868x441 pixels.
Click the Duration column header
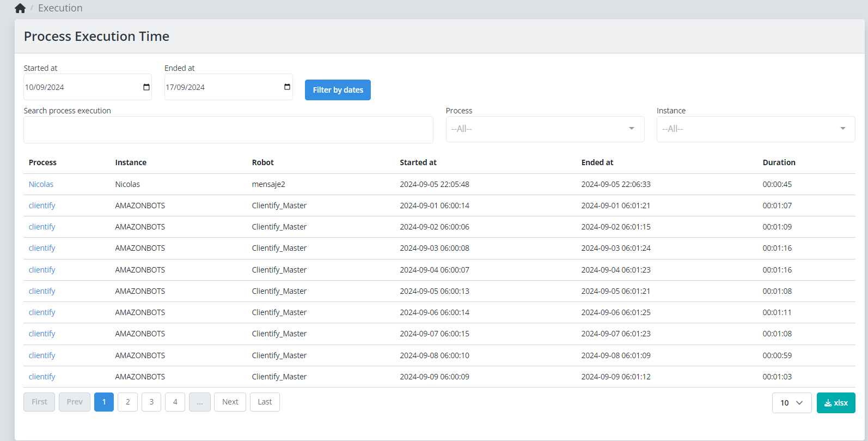click(779, 162)
